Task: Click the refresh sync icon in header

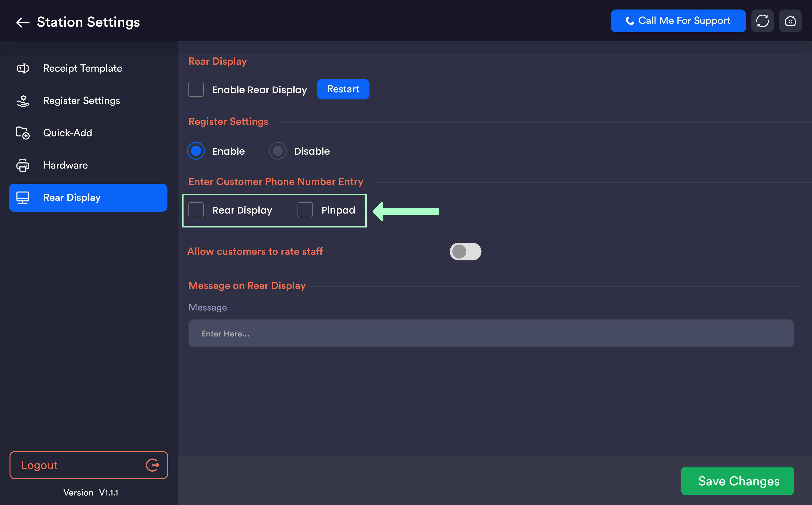Action: 762,21
